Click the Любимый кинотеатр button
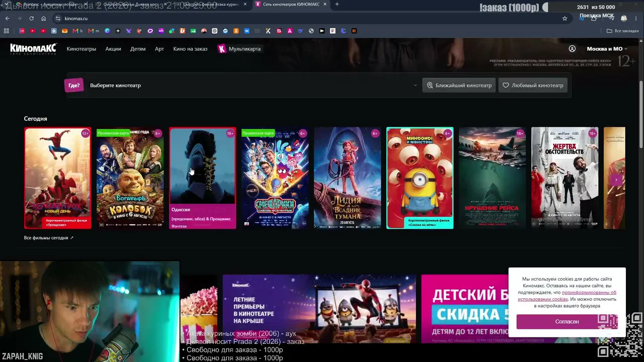 [533, 85]
